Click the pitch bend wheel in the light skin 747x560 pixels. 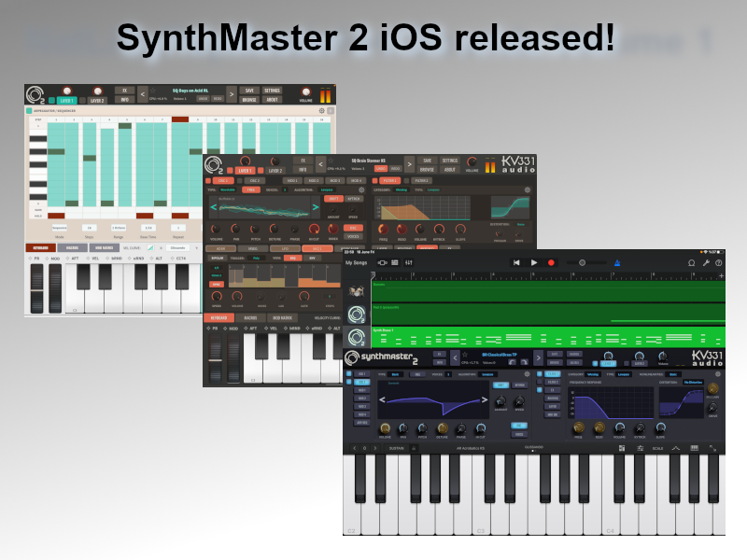coord(36,288)
